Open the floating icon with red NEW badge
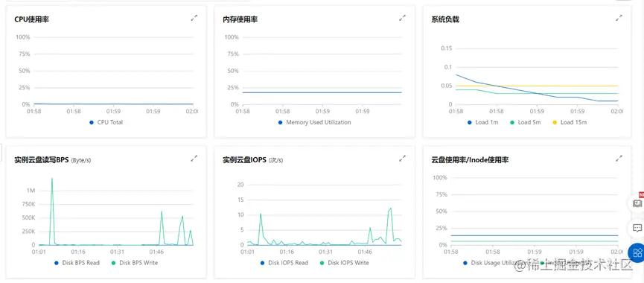The height and width of the screenshot is (283, 644). (x=637, y=203)
